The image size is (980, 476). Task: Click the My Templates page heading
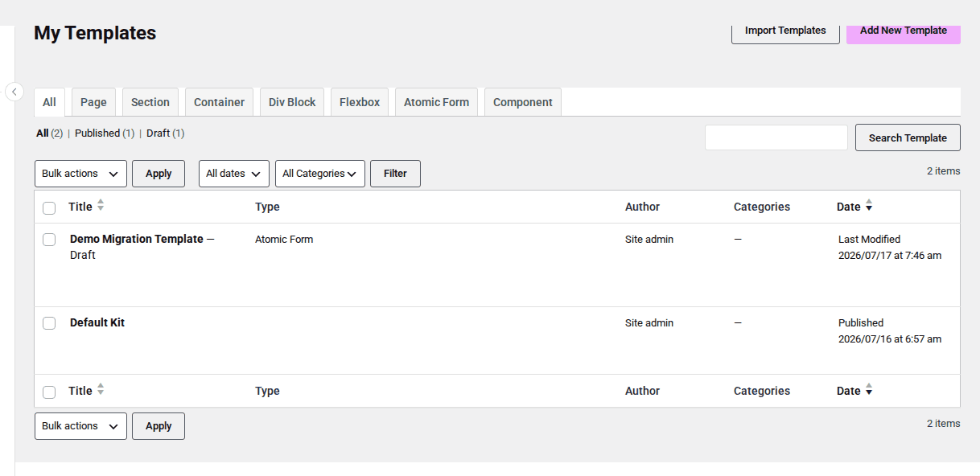point(95,33)
